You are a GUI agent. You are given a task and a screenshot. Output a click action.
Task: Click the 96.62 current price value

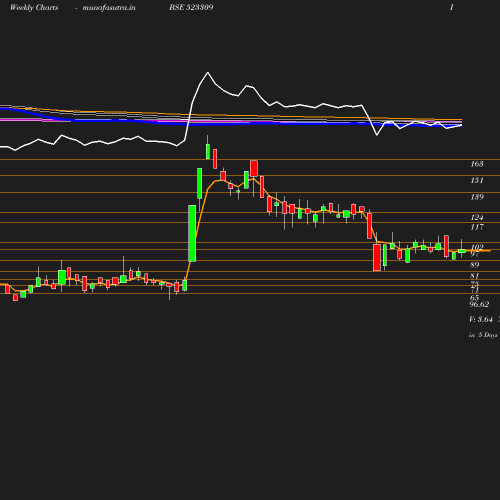point(479,304)
